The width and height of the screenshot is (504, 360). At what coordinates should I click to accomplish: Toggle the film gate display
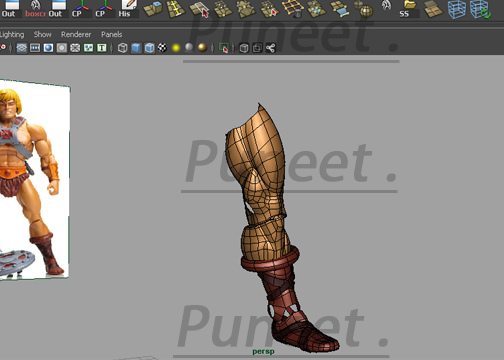coord(35,48)
